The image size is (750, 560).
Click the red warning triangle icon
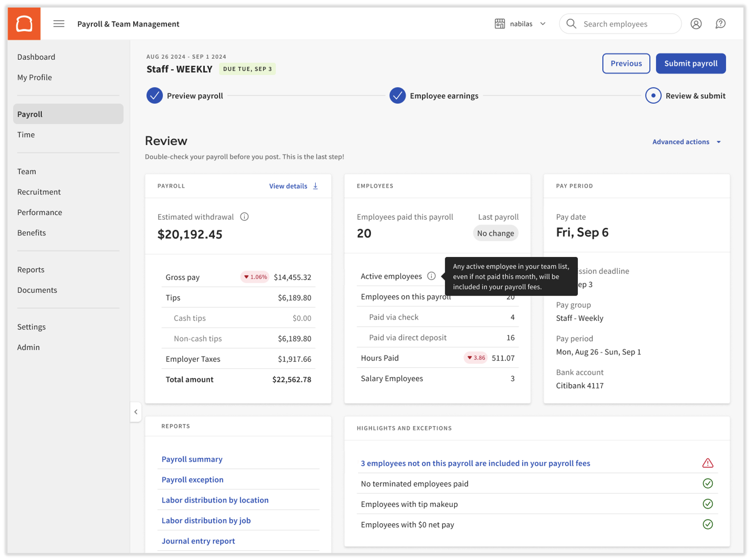click(x=707, y=464)
